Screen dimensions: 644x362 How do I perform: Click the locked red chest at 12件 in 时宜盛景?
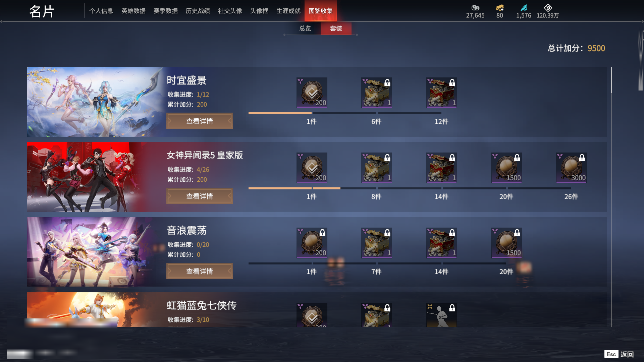click(442, 93)
